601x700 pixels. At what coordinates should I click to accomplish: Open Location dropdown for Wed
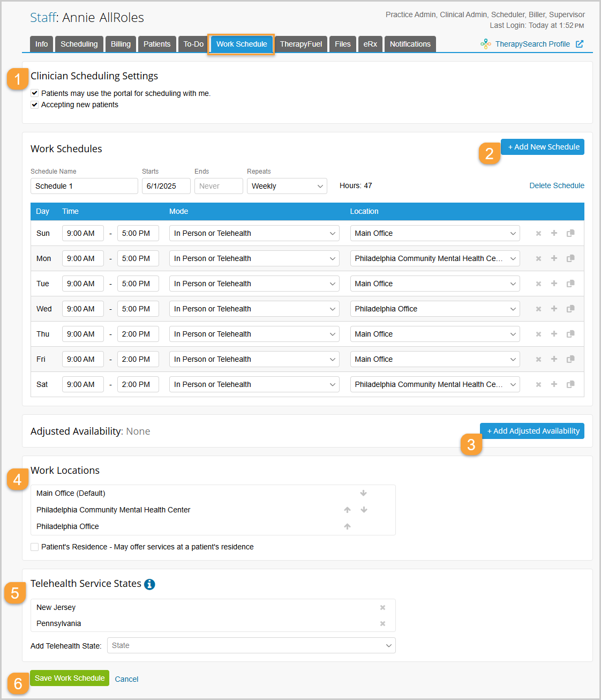pos(435,309)
